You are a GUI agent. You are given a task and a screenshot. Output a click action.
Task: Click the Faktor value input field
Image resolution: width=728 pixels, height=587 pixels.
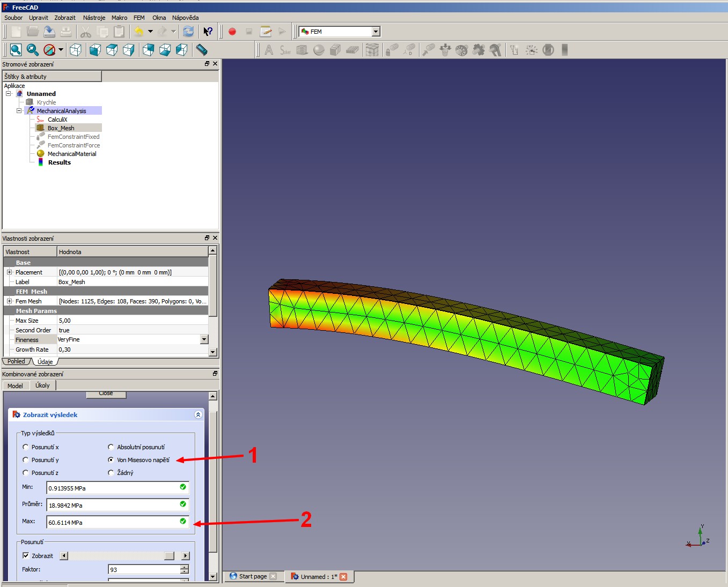pos(144,569)
